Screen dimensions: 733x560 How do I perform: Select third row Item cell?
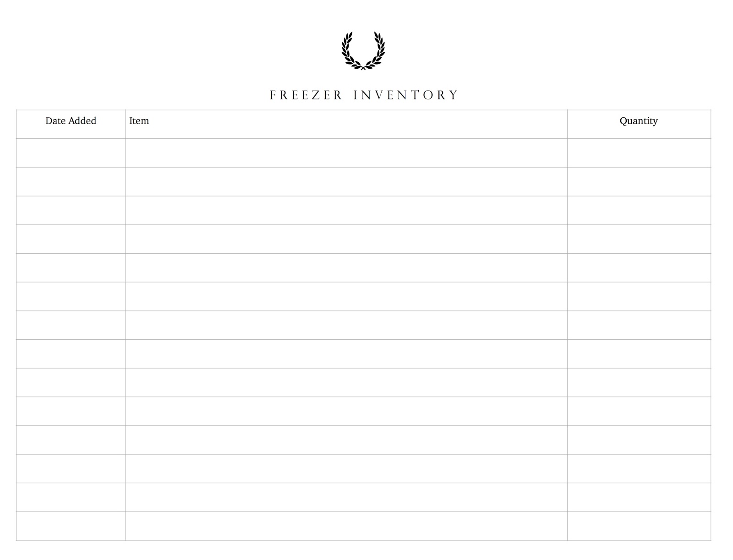346,210
